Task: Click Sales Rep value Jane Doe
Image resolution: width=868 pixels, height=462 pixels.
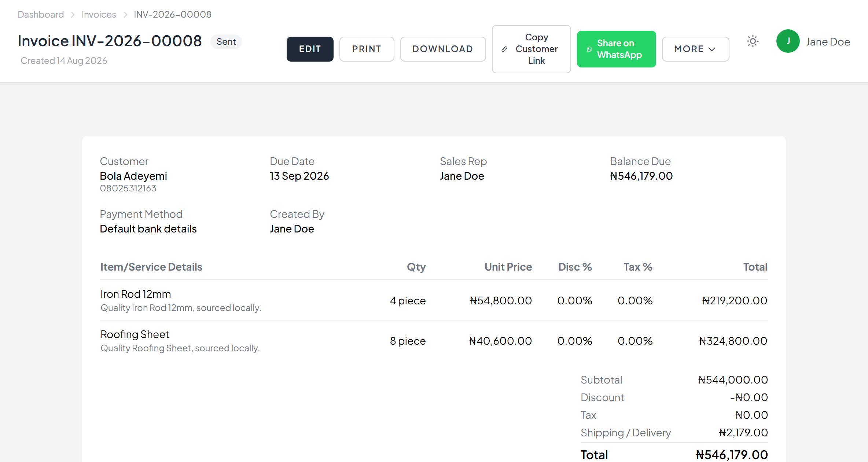Action: pyautogui.click(x=462, y=176)
